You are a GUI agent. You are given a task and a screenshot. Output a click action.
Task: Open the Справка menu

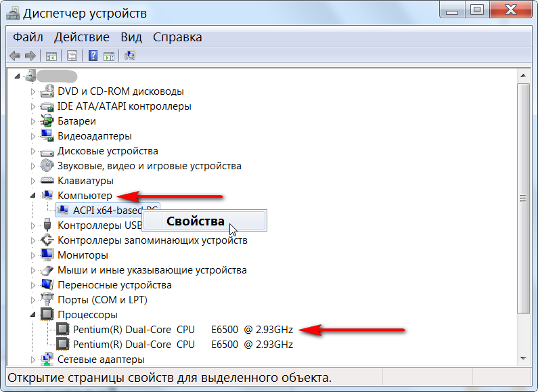point(177,37)
